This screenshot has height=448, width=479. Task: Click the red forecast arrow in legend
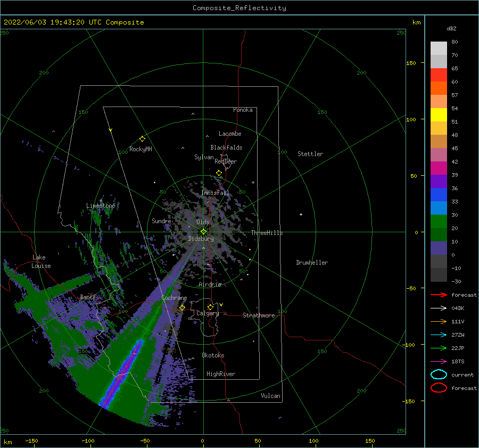(439, 295)
